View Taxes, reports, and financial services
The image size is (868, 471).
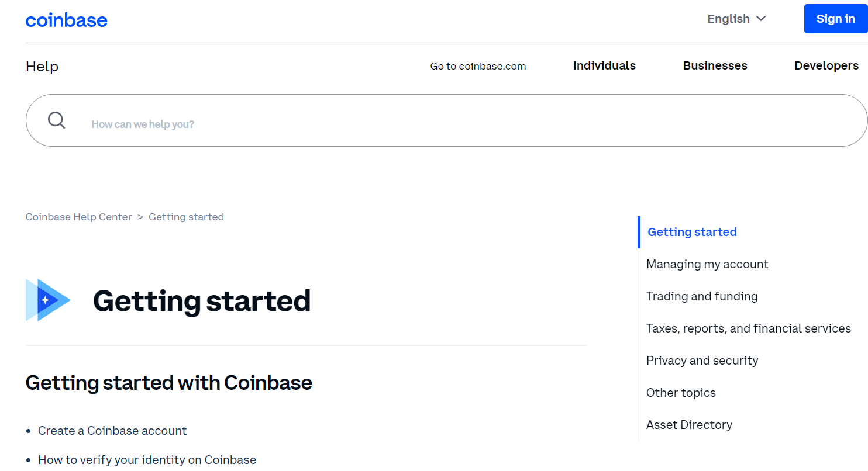pyautogui.click(x=748, y=328)
